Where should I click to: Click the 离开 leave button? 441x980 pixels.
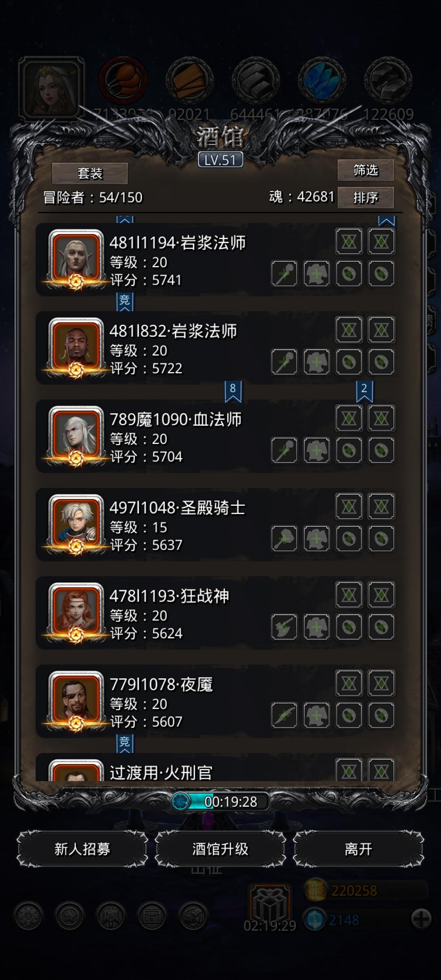pyautogui.click(x=358, y=849)
